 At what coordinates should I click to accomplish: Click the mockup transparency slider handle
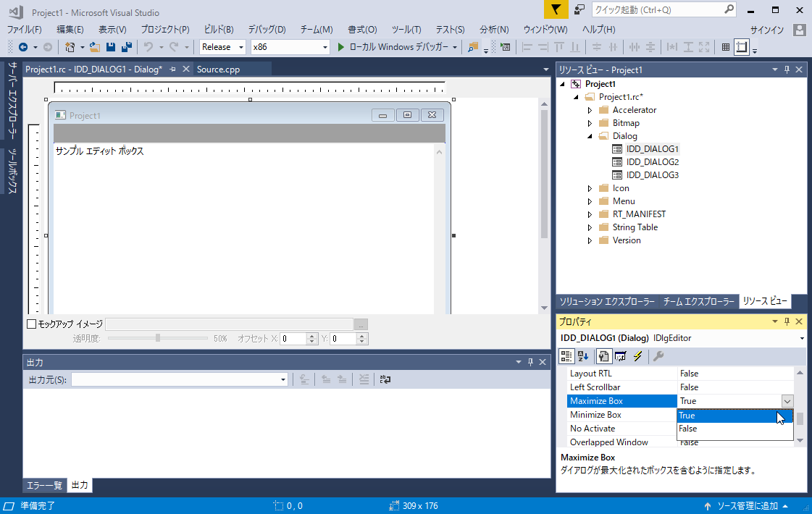pyautogui.click(x=158, y=338)
